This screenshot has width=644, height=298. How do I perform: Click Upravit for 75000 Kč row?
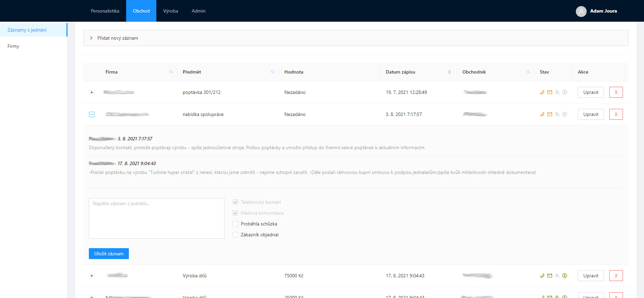pos(591,276)
